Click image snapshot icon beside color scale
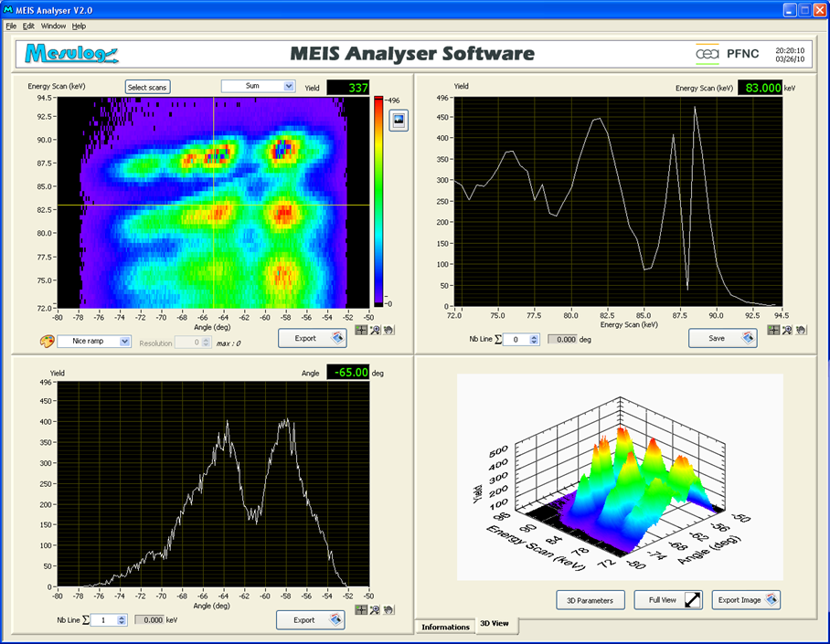The height and width of the screenshot is (644, 830). [x=399, y=120]
